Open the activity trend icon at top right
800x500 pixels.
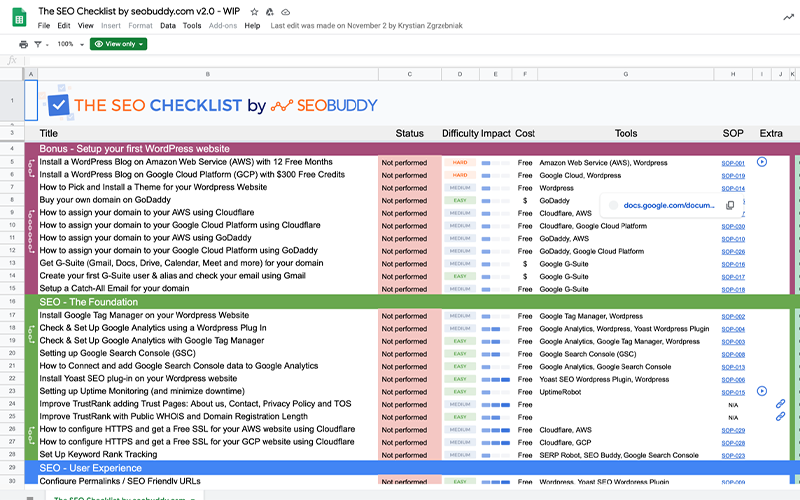point(788,17)
